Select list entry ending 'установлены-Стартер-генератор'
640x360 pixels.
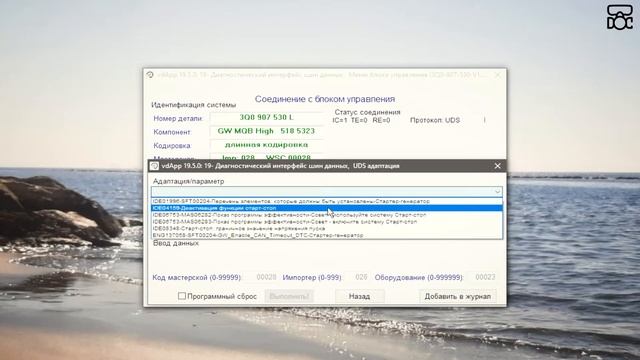pyautogui.click(x=327, y=201)
